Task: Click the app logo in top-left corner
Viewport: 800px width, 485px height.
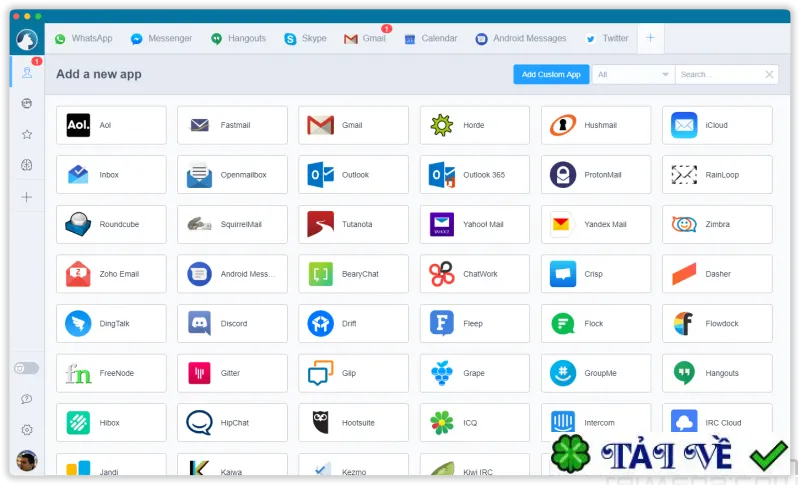Action: (x=27, y=39)
